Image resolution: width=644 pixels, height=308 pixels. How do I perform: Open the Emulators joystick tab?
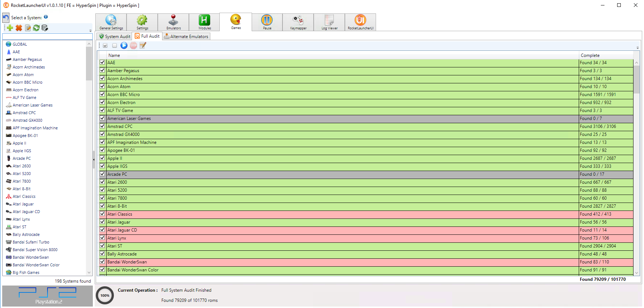pyautogui.click(x=173, y=22)
